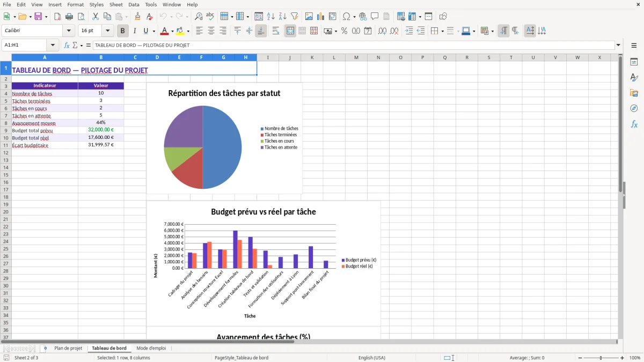Toggle the AutoFilter funnel icon

point(295,17)
